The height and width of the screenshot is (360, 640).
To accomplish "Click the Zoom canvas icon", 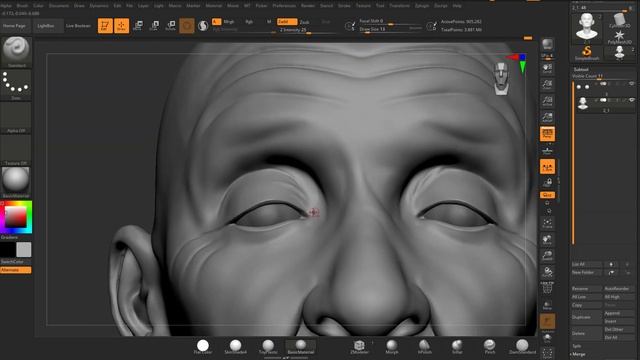I will point(547,85).
